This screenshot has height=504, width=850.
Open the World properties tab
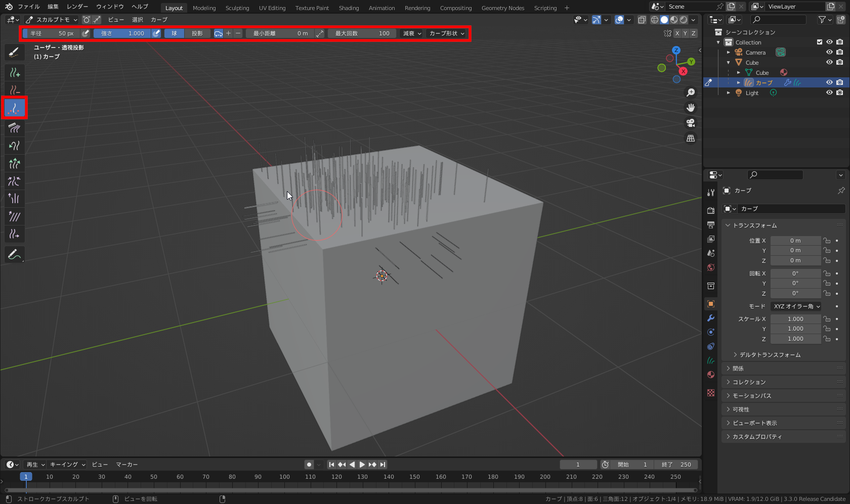pyautogui.click(x=711, y=267)
